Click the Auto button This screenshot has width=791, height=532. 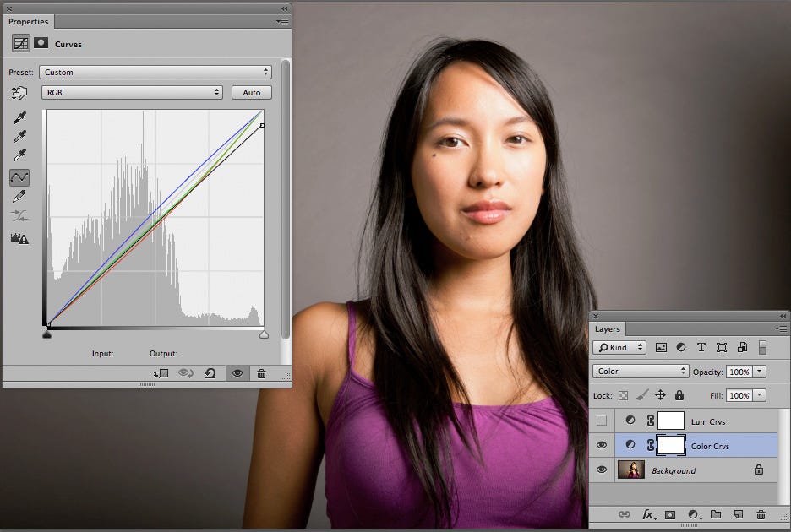[252, 92]
